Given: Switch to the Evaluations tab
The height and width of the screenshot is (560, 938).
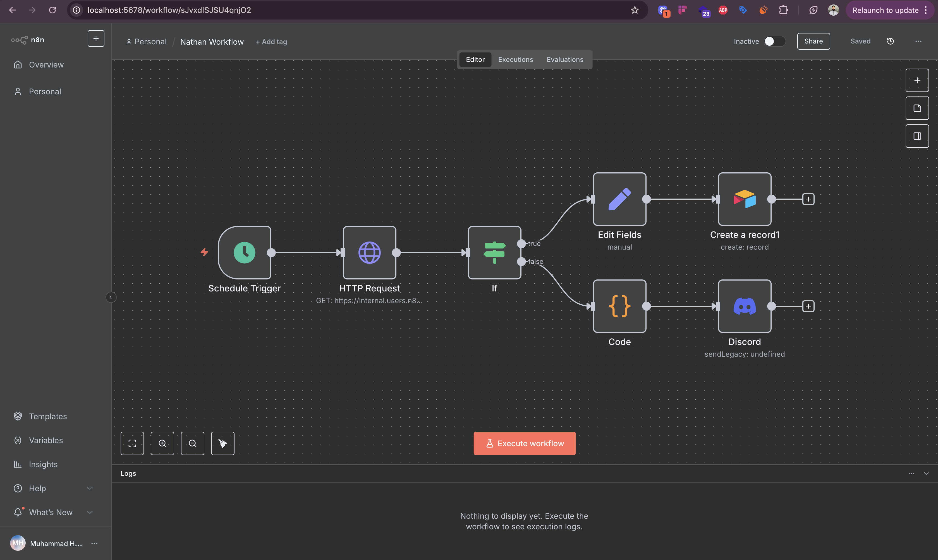Looking at the screenshot, I should pyautogui.click(x=564, y=59).
